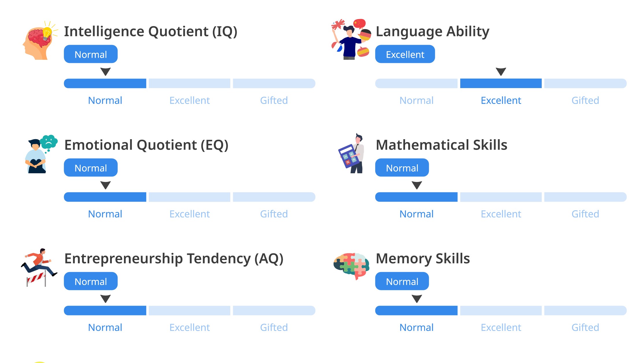Click the Intelligence Quotient brain lightbulb icon
This screenshot has width=644, height=363.
click(x=40, y=40)
